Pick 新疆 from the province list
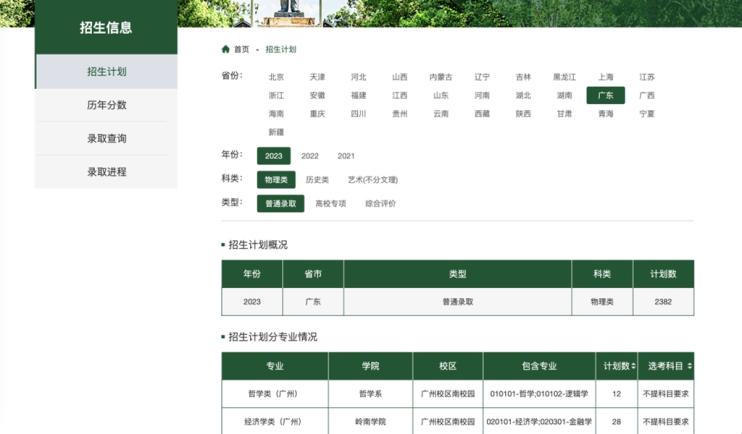742x434 pixels. (x=276, y=132)
